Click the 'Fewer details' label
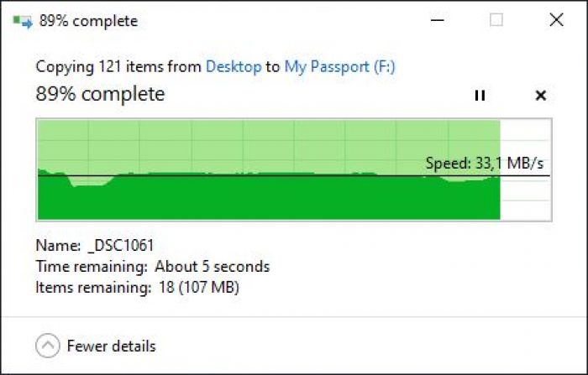This screenshot has height=375, width=588. tap(111, 346)
